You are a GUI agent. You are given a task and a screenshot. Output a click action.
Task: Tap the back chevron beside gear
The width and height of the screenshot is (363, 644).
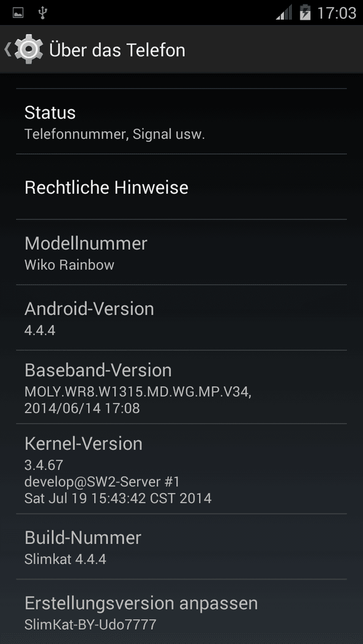click(x=7, y=49)
